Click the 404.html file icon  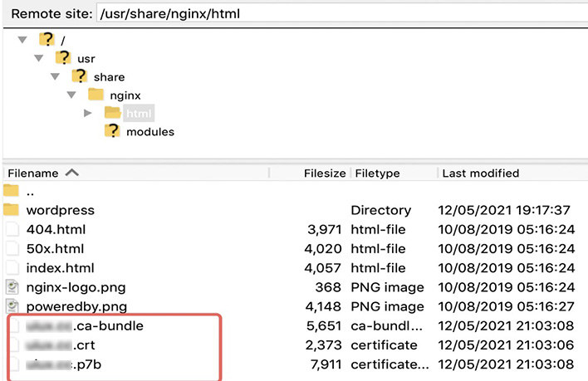12,229
